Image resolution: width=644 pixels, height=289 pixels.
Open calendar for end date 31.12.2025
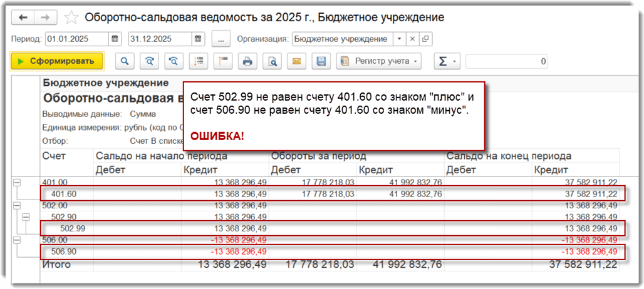[198, 39]
